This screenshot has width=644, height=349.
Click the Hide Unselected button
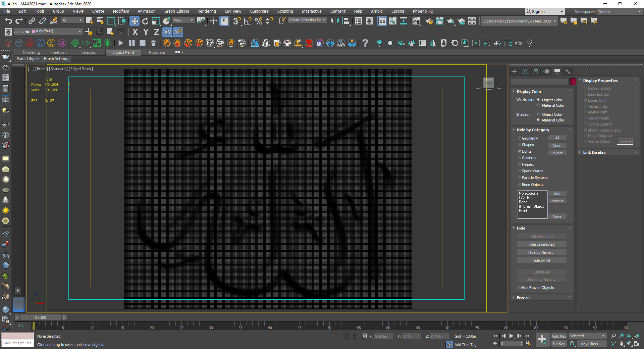(x=541, y=244)
